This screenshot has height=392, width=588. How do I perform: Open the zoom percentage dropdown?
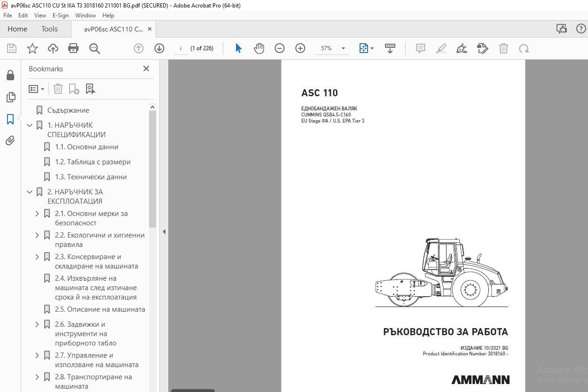pyautogui.click(x=343, y=48)
